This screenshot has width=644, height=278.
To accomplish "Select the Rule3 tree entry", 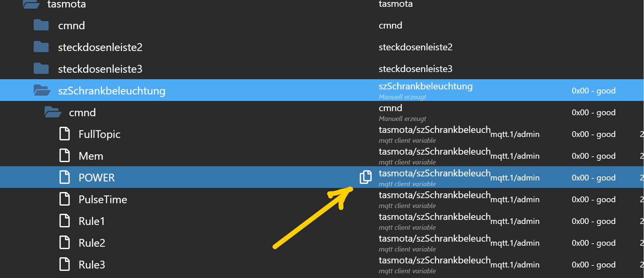I will (92, 264).
